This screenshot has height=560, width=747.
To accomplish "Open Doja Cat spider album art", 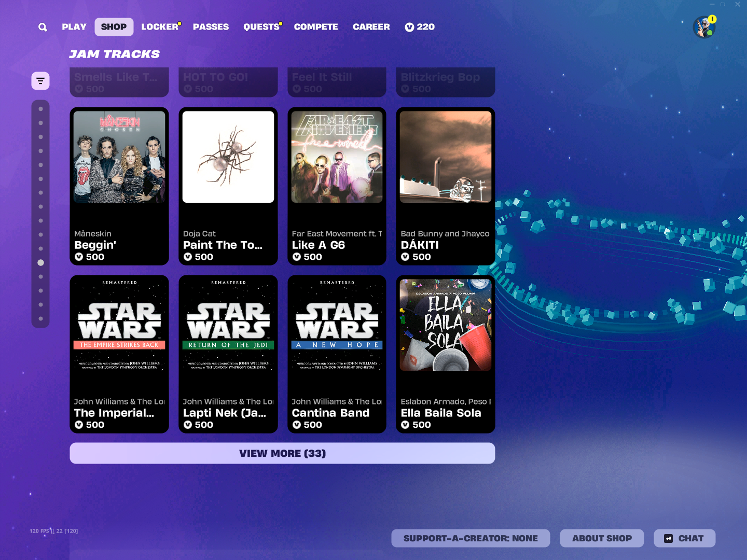I will [228, 157].
